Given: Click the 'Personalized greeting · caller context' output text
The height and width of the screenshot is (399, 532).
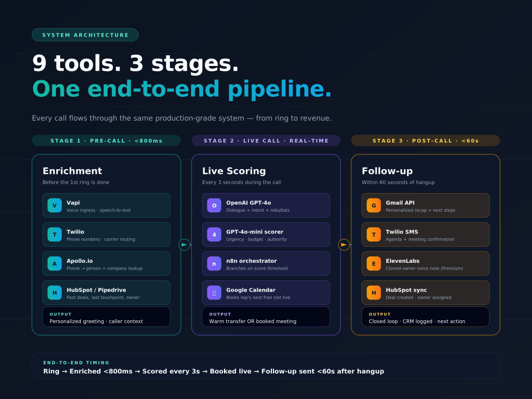Looking at the screenshot, I should [96, 321].
